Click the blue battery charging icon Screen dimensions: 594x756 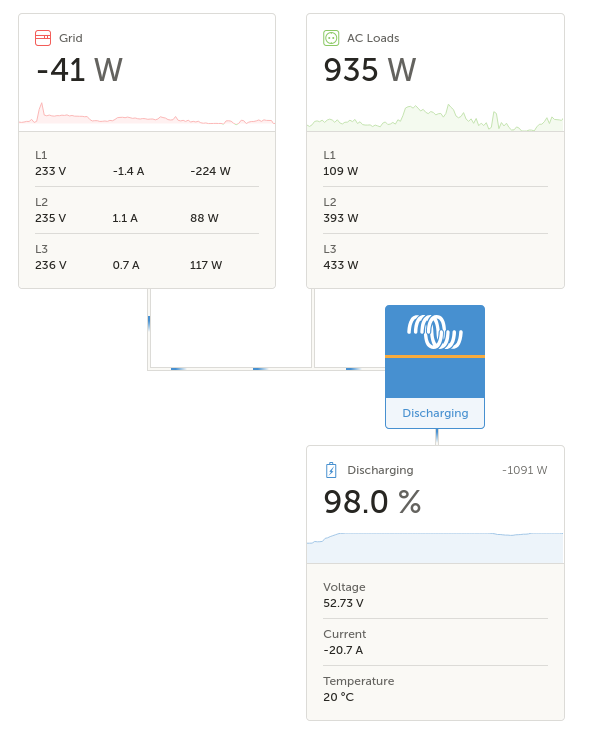click(331, 470)
